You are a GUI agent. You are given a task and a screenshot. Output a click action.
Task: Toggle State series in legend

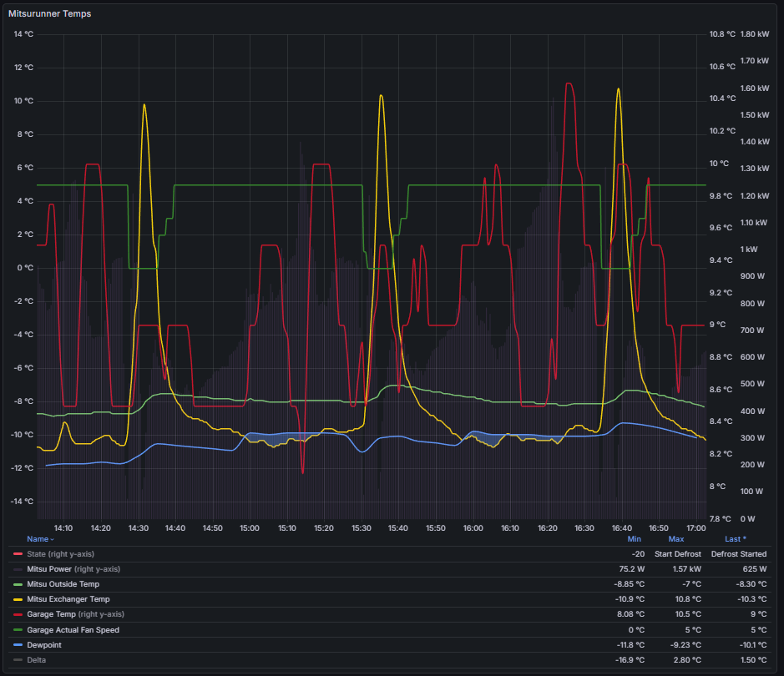click(36, 554)
